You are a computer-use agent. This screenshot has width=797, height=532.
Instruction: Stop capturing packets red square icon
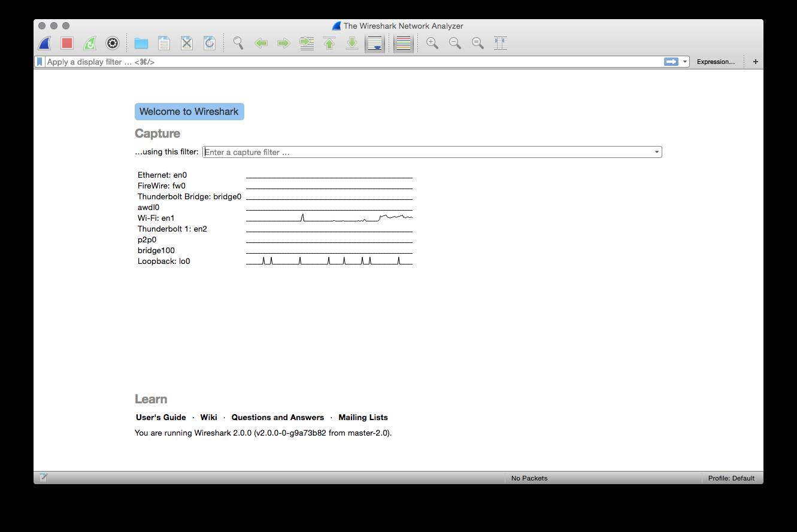pos(67,43)
